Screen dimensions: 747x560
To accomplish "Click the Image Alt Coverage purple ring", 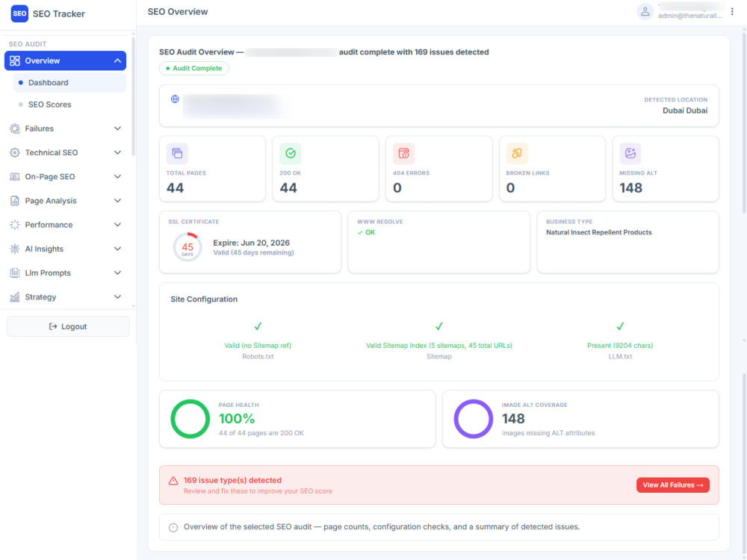I will tap(473, 419).
